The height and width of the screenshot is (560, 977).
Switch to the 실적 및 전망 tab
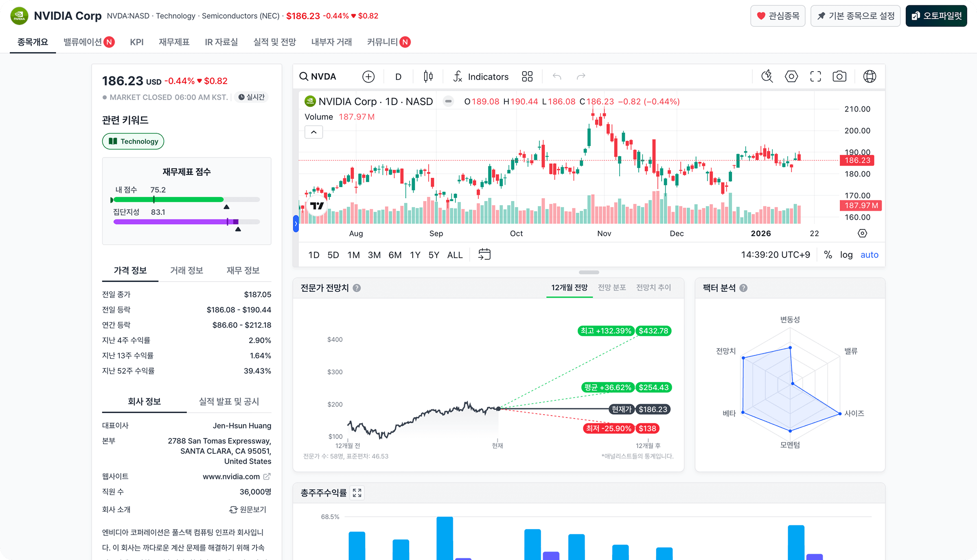(x=275, y=42)
